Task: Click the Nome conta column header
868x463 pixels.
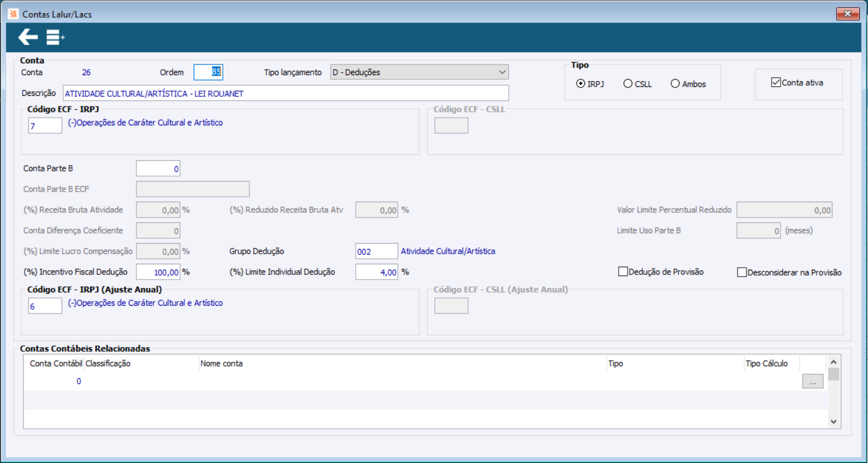Action: tap(222, 364)
